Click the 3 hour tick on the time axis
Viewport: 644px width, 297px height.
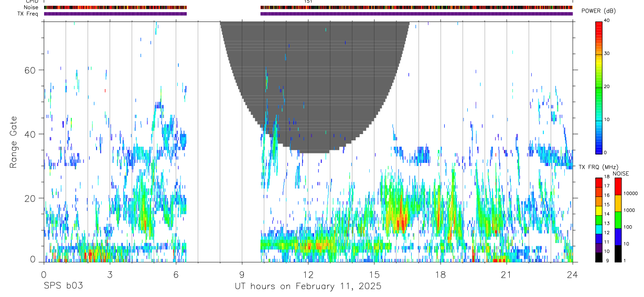[110, 274]
